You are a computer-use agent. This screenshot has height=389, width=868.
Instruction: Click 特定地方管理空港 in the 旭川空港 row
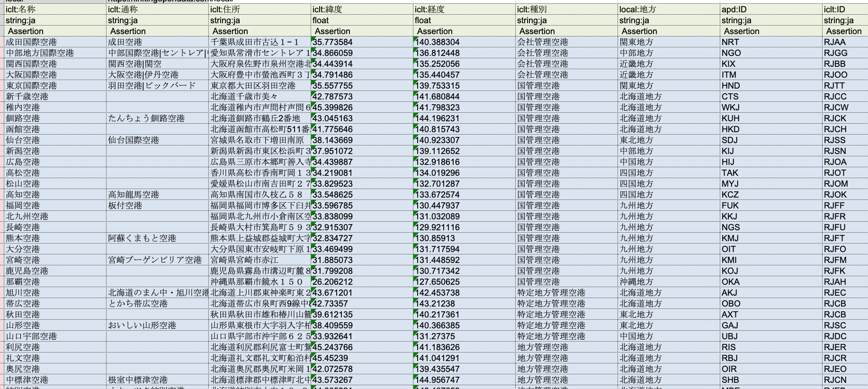tap(567, 293)
